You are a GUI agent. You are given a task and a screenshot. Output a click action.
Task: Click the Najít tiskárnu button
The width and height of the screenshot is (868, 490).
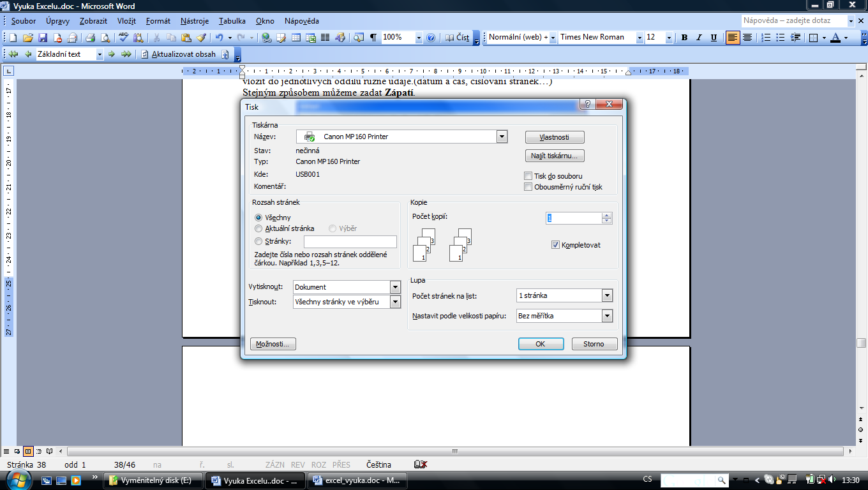[555, 156]
